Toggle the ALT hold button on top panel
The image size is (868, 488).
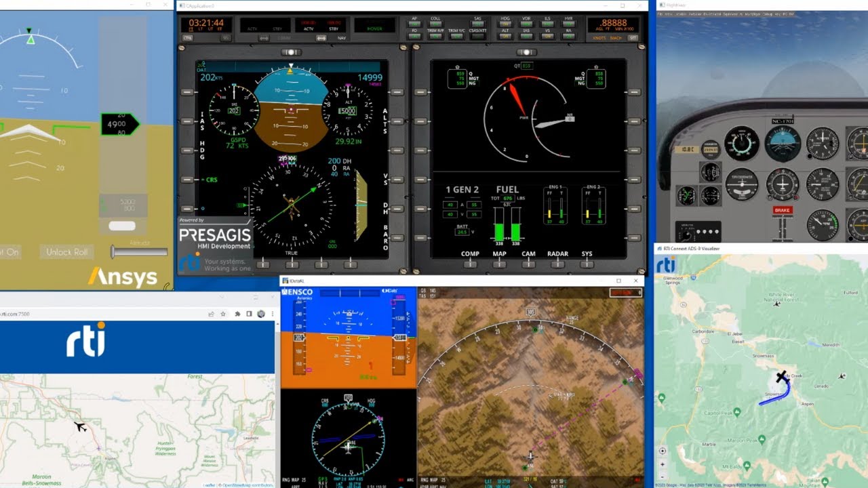pos(505,37)
